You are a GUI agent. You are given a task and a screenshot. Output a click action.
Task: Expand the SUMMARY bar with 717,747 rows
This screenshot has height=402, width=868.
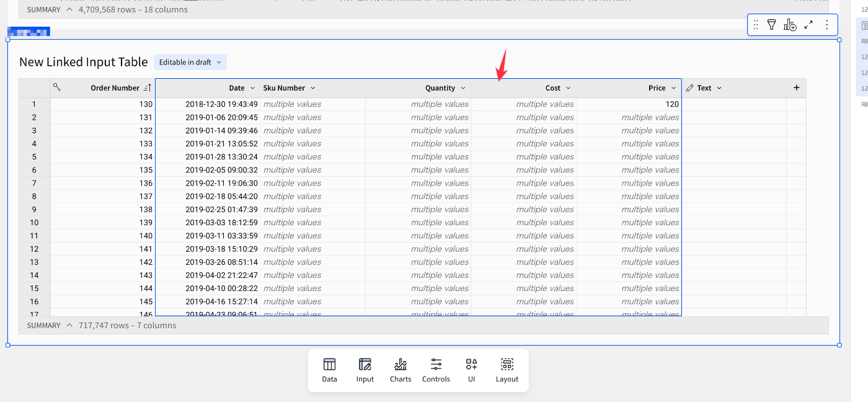[x=69, y=325]
